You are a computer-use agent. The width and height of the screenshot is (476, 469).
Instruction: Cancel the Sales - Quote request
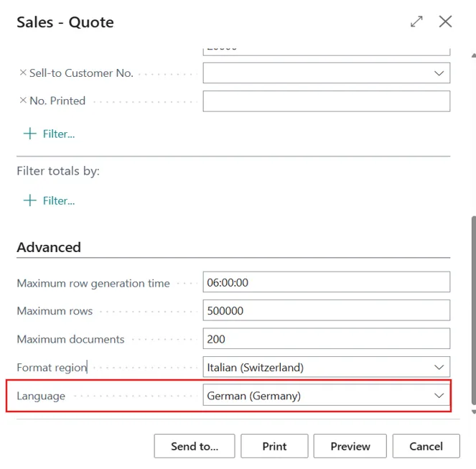click(x=426, y=446)
